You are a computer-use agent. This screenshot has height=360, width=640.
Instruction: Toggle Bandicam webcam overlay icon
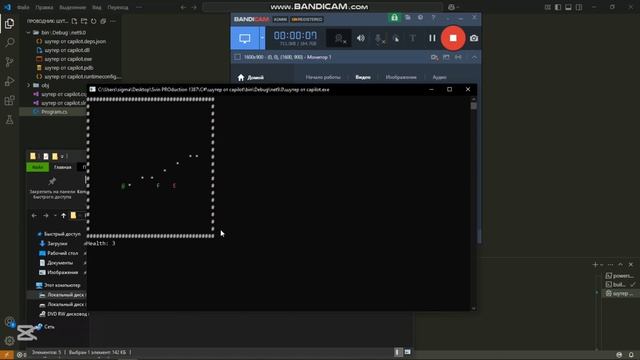340,38
